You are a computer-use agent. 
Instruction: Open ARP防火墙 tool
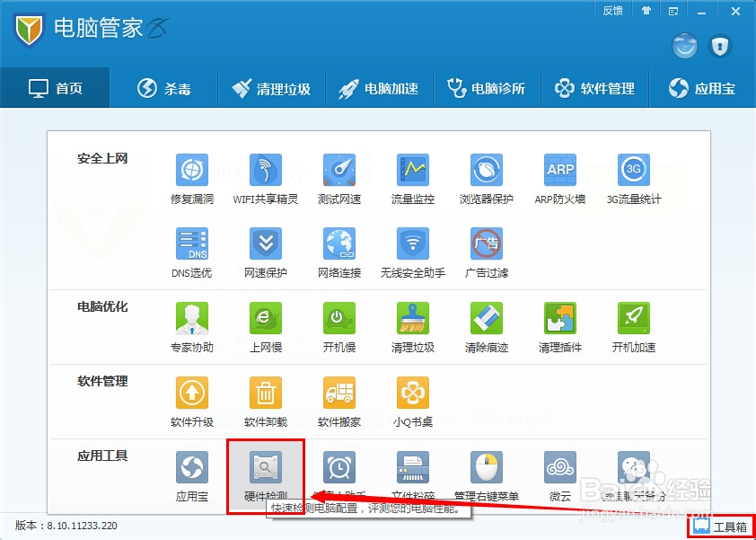560,180
